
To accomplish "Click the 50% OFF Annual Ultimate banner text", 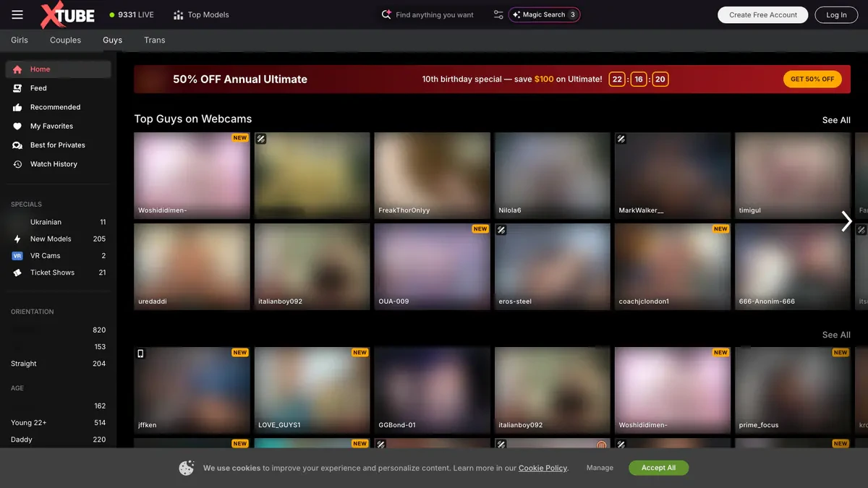I will click(240, 80).
